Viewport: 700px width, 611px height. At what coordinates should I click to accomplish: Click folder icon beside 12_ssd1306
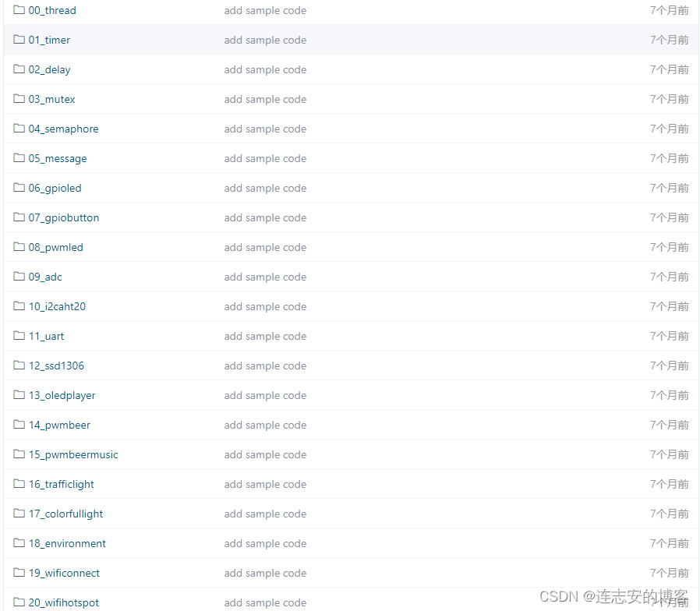pyautogui.click(x=19, y=365)
